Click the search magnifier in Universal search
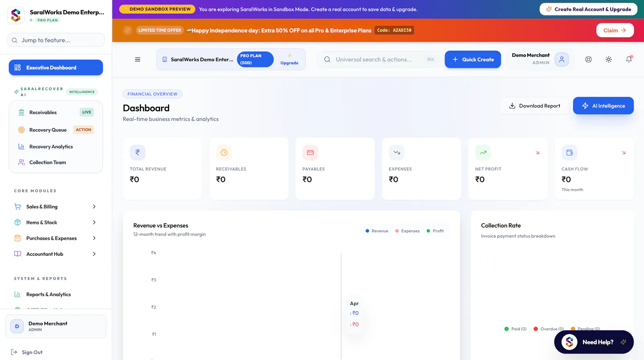 click(x=327, y=60)
